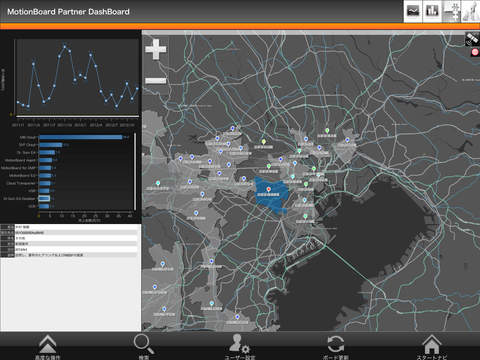Click the red pin on blue region
Image resolution: width=480 pixels, height=360 pixels.
coord(269,189)
